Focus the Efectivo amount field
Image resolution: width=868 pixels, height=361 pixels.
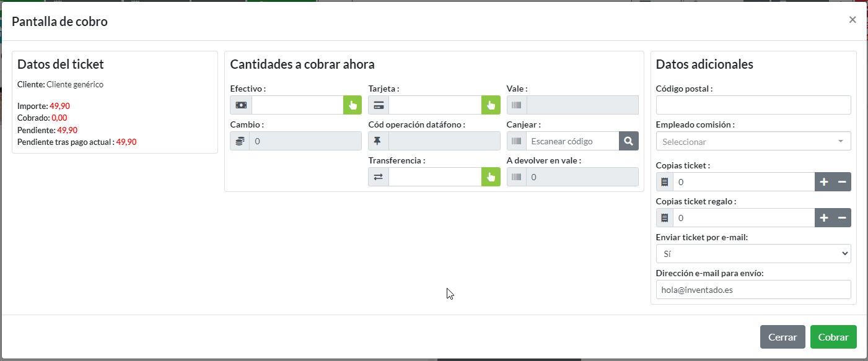[x=297, y=105]
